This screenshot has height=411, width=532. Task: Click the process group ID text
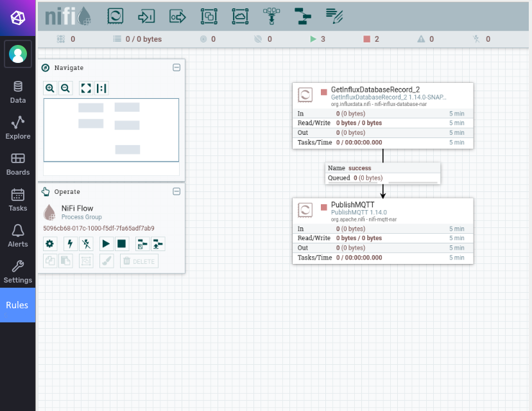(x=98, y=228)
